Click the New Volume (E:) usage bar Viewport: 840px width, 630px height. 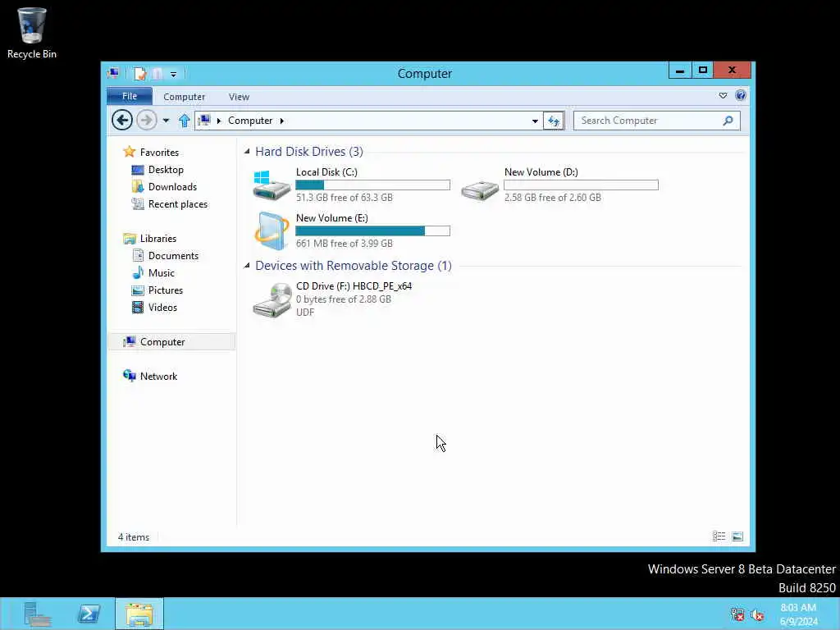click(373, 231)
